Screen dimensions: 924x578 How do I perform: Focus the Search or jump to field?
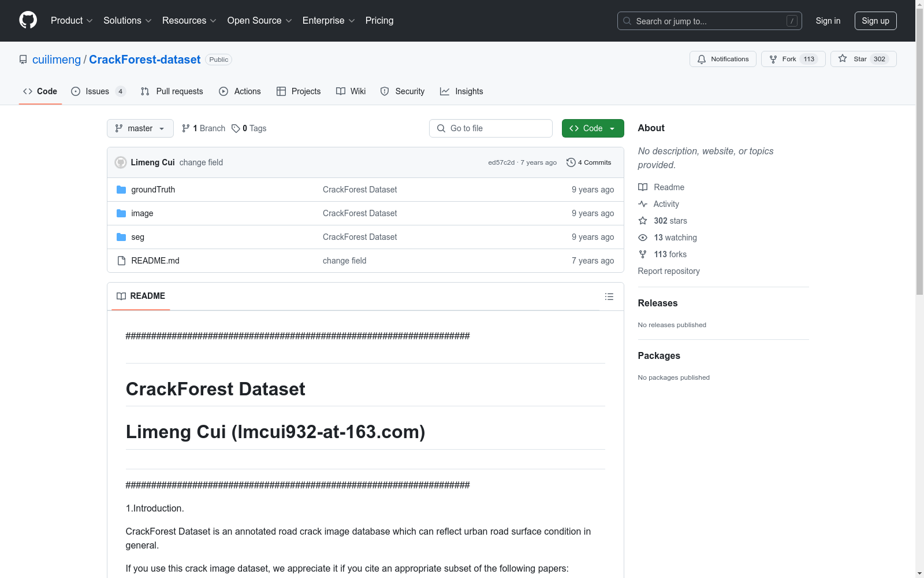pos(710,21)
